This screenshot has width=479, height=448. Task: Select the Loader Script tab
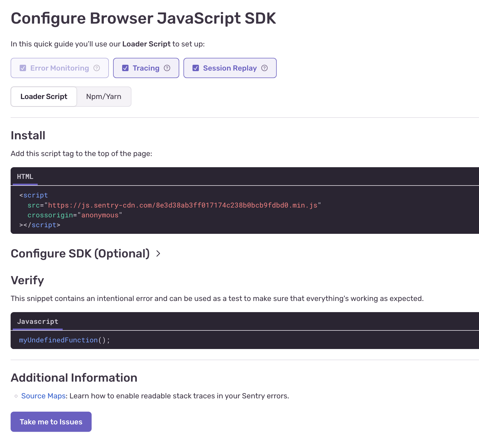[44, 97]
